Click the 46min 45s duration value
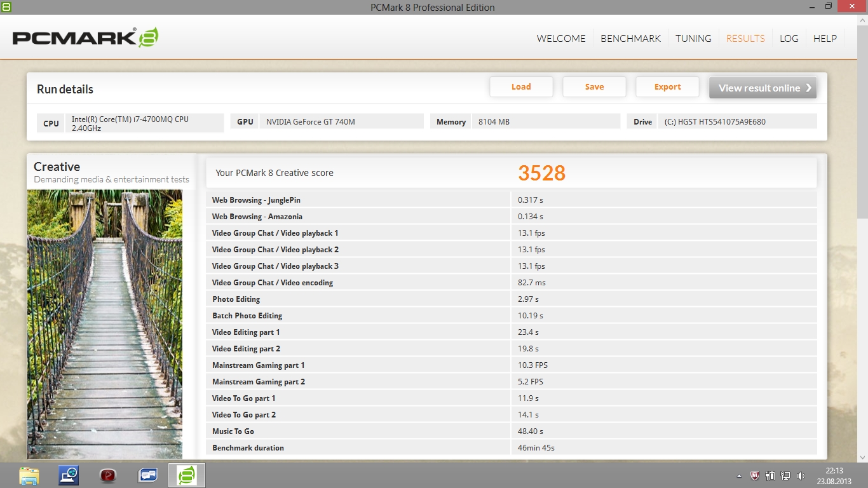 click(x=536, y=448)
